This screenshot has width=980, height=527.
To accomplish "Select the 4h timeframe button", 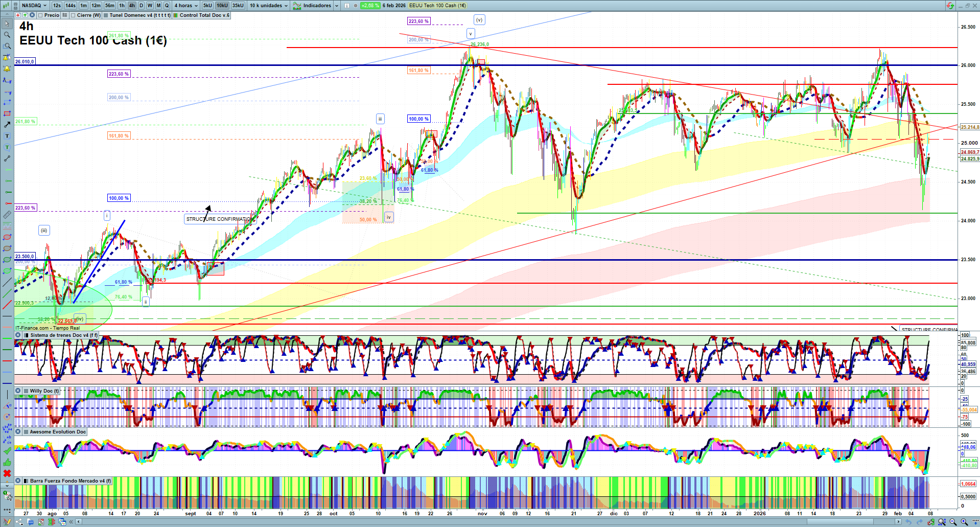I will pos(132,6).
